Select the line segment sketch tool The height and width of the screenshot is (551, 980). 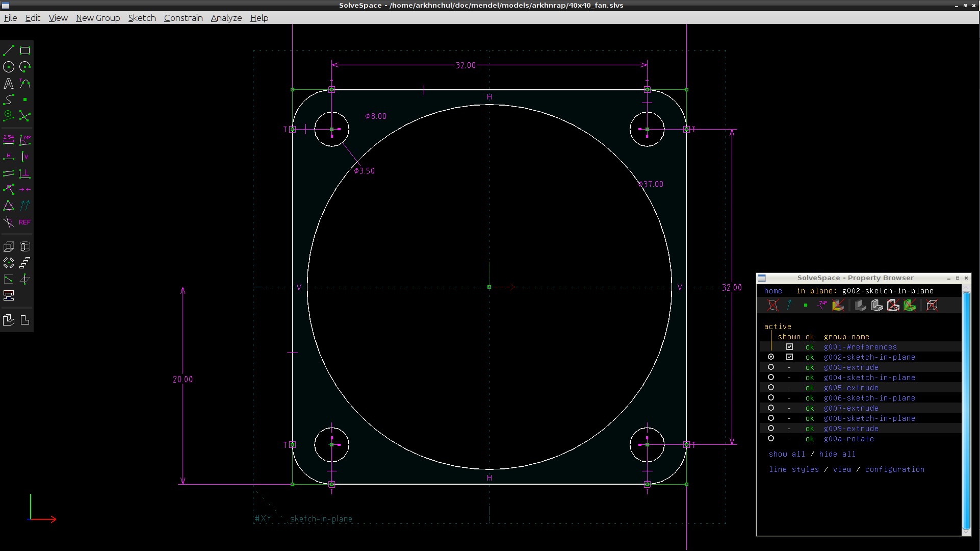click(x=9, y=51)
